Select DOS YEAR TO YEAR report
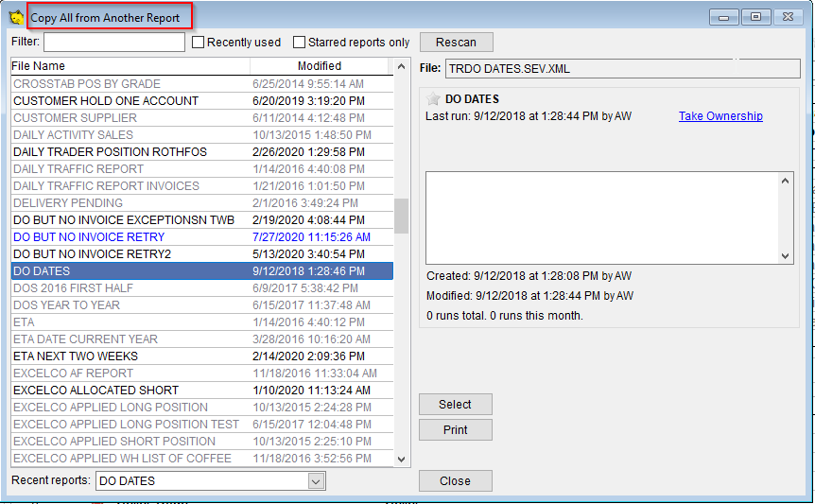This screenshot has width=815, height=504. pyautogui.click(x=202, y=305)
